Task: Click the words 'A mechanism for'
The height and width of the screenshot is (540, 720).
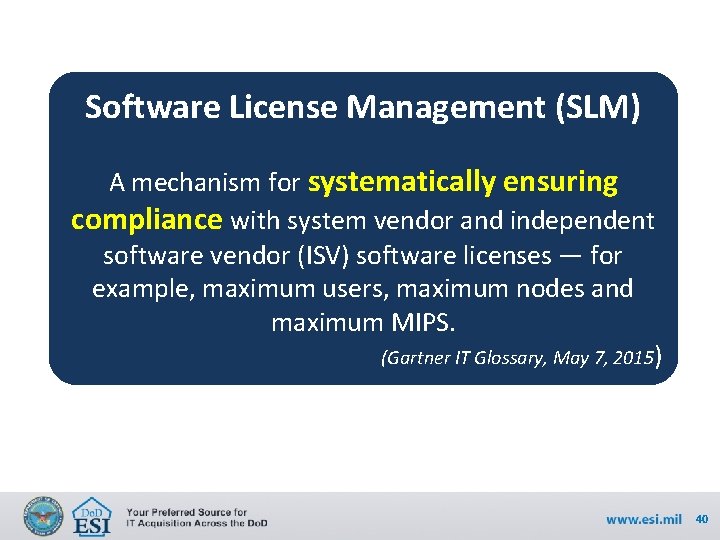Action: pyautogui.click(x=205, y=183)
